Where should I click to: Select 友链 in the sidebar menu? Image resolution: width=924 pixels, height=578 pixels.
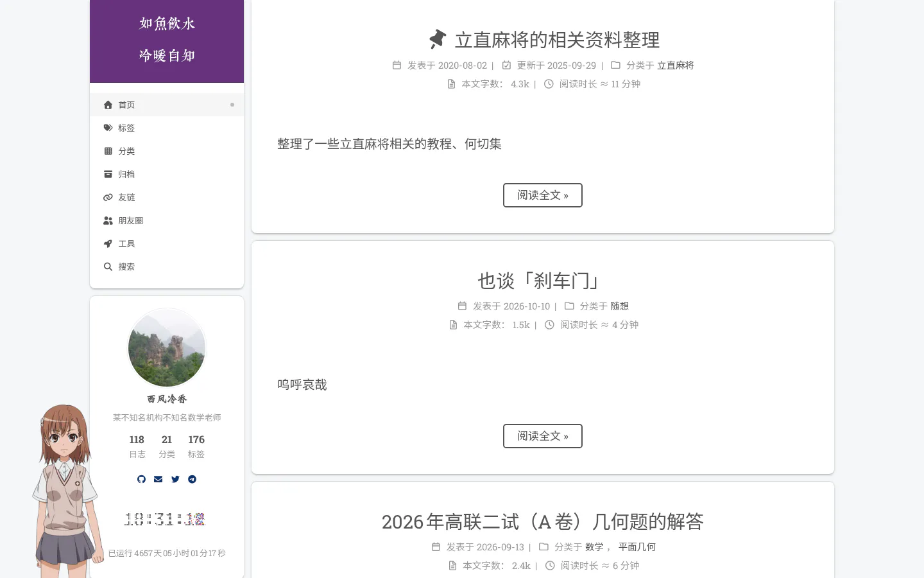[167, 197]
